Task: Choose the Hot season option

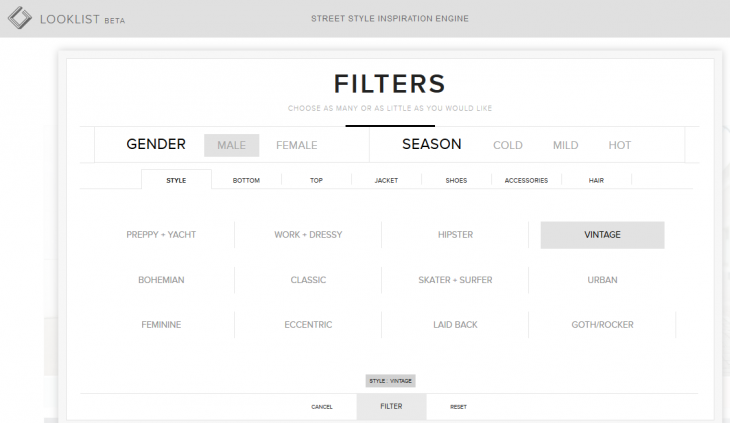Action: coord(620,145)
